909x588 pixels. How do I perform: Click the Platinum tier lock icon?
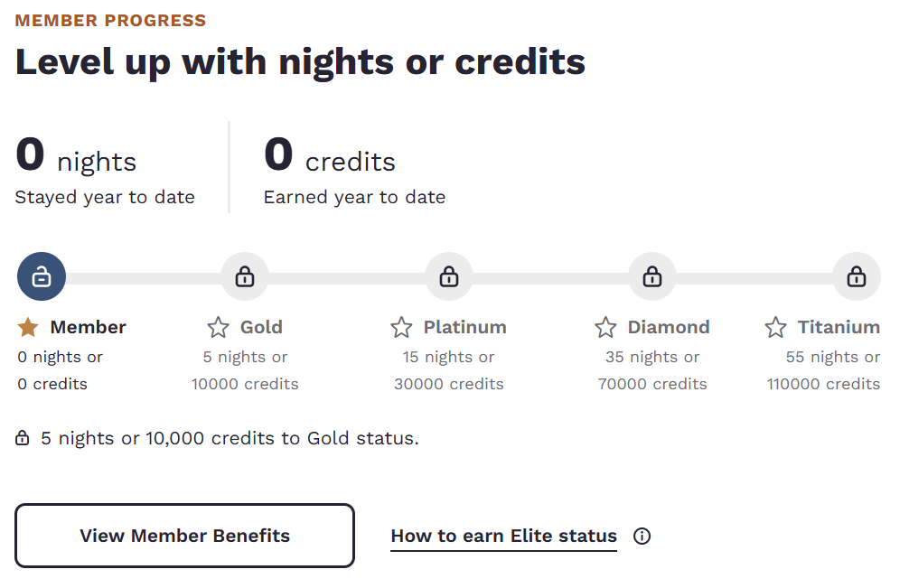point(449,277)
